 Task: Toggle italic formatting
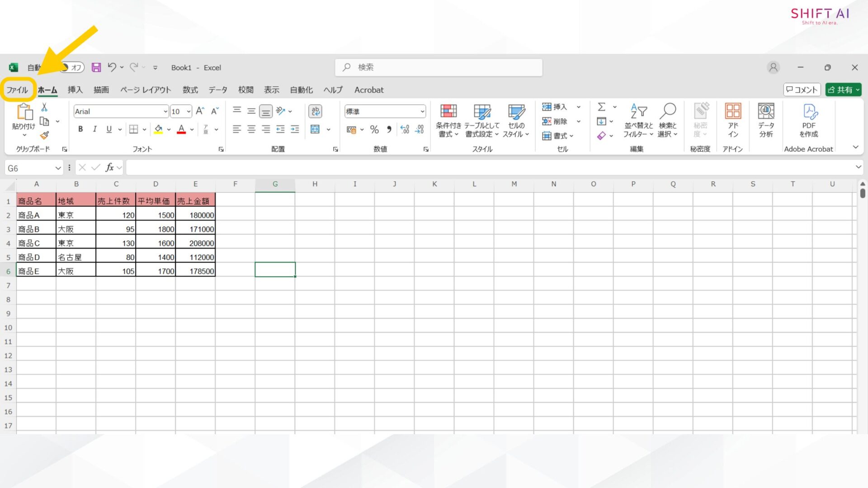[94, 129]
